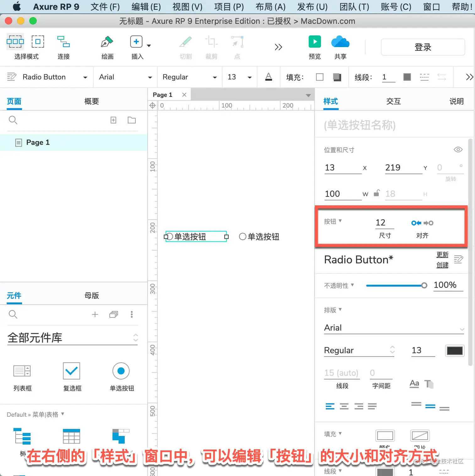Edit X position value 13
The width and height of the screenshot is (475, 476).
tap(343, 168)
